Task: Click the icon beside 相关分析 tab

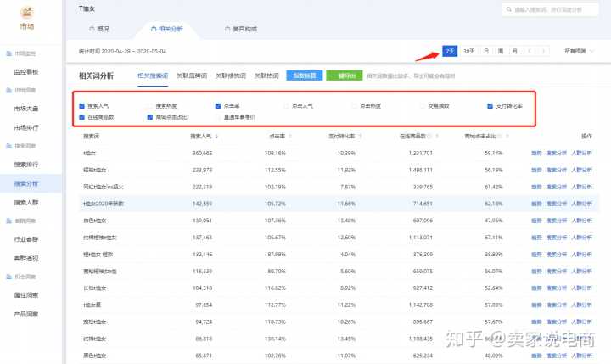Action: 154,29
